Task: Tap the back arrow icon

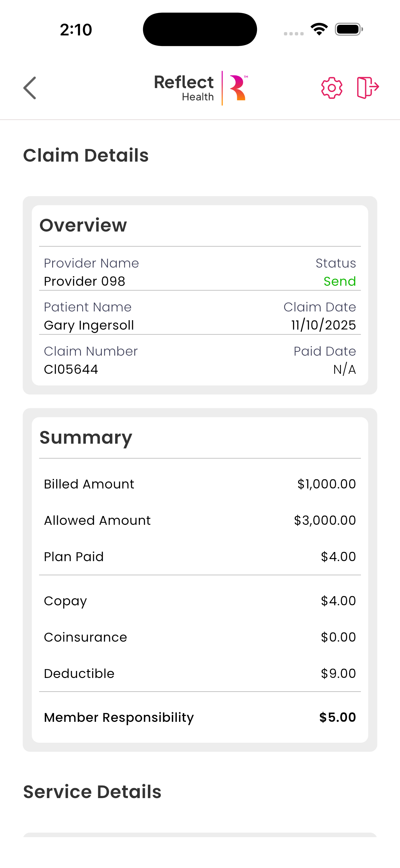Action: [x=30, y=88]
